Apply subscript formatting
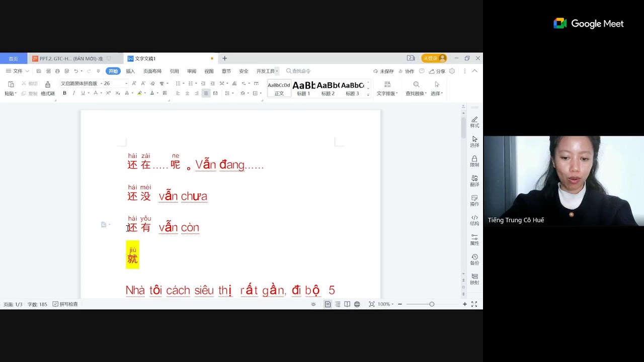 [117, 93]
